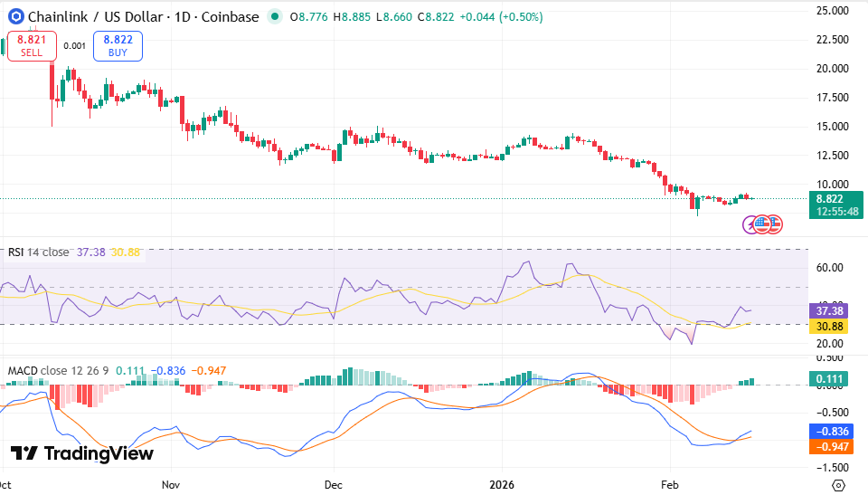This screenshot has width=868, height=495.
Task: Click the 22.500 price axis label
Action: coord(833,39)
